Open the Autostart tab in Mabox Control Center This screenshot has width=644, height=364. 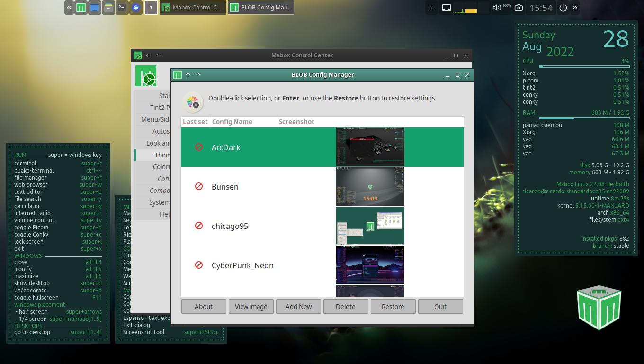click(x=152, y=131)
